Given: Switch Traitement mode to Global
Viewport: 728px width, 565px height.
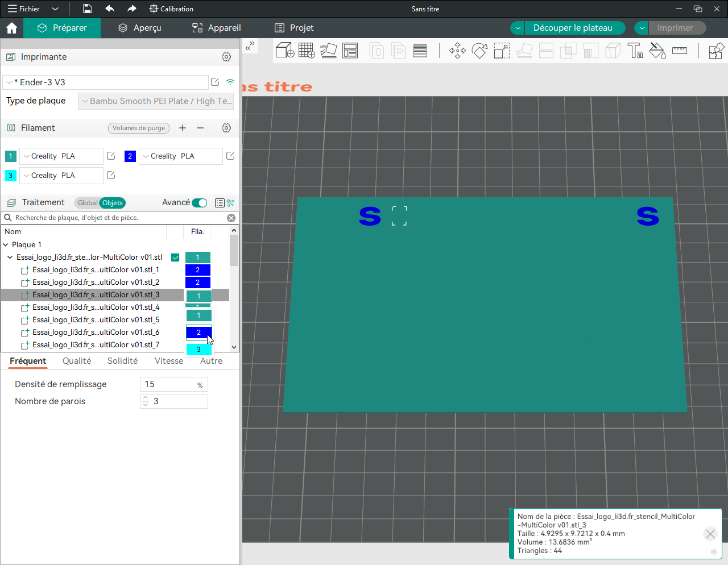Looking at the screenshot, I should point(88,203).
